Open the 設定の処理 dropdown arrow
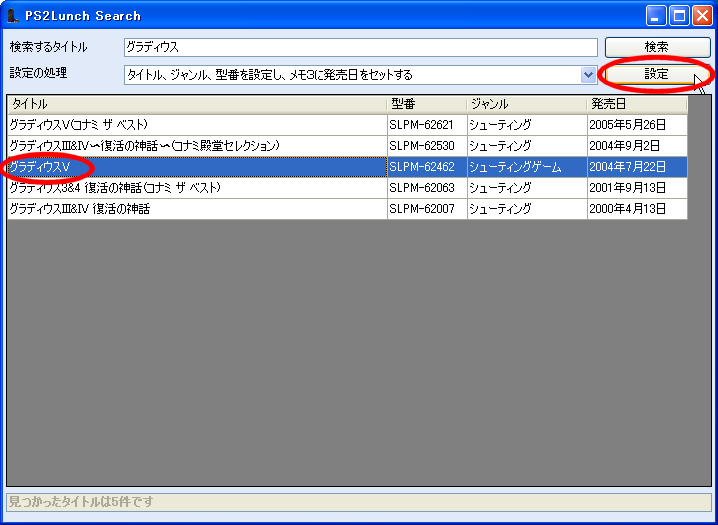The width and height of the screenshot is (718, 525). pyautogui.click(x=588, y=75)
